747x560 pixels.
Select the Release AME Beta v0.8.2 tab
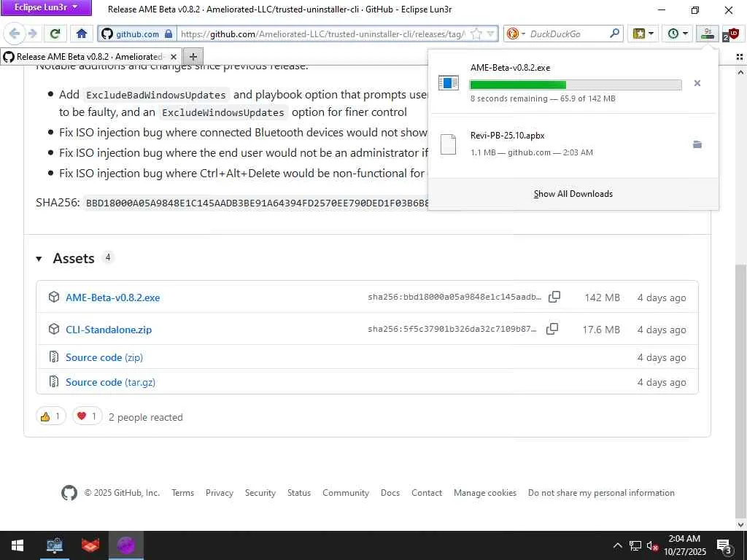coord(89,57)
